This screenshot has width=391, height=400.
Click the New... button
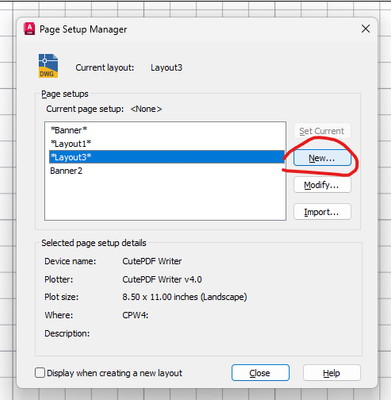[322, 158]
